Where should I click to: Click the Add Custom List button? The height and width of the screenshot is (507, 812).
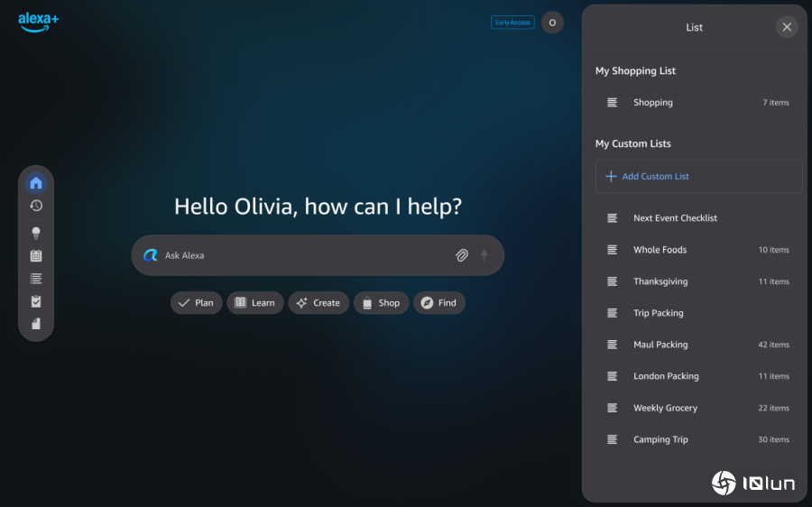[x=698, y=177]
